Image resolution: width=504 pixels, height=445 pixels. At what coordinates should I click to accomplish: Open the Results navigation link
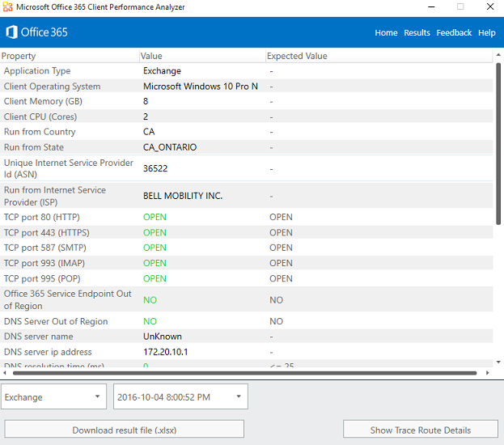(x=417, y=33)
